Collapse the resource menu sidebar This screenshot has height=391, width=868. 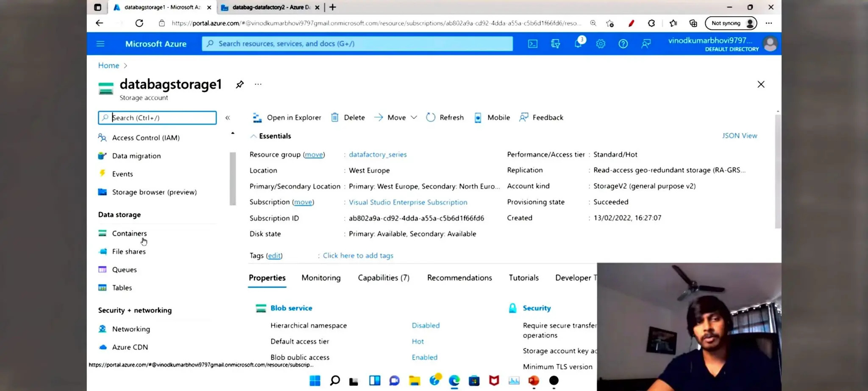pos(228,118)
